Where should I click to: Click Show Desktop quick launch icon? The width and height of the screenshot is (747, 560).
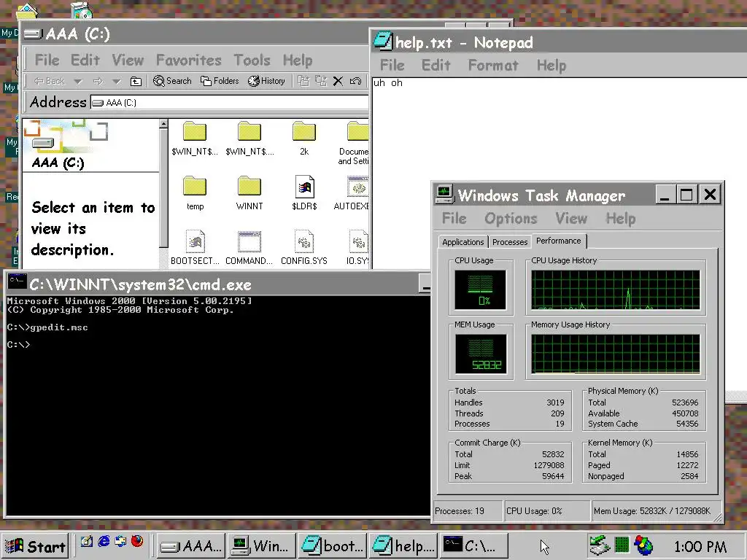click(87, 542)
